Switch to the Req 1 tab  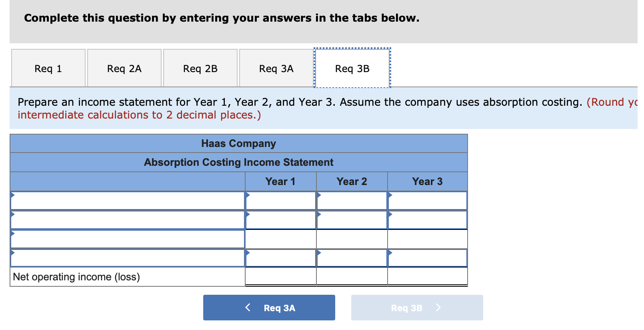(48, 68)
